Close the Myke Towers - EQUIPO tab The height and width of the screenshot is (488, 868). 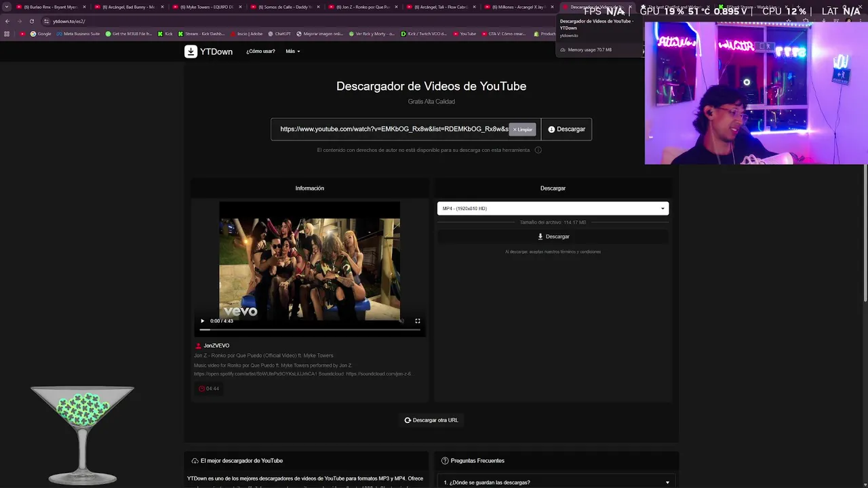pos(240,7)
